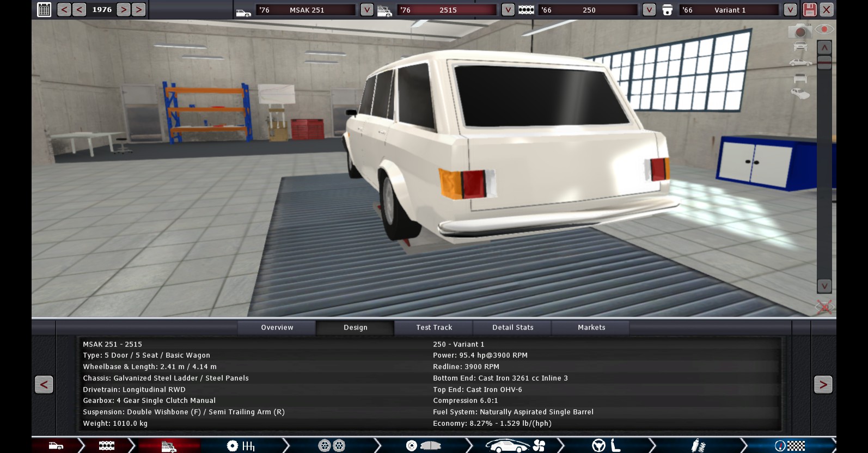Click the 'Type: 5 Door / 5 Seat' line

(x=146, y=355)
